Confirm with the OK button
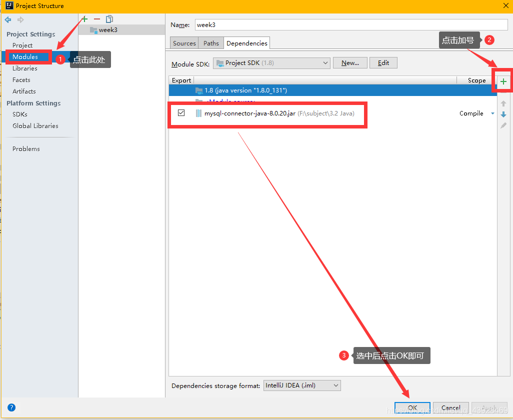The image size is (513, 420). coord(412,408)
